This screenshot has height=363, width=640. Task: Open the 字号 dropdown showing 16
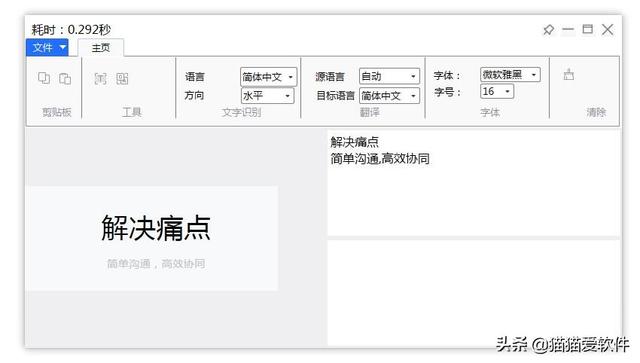497,91
